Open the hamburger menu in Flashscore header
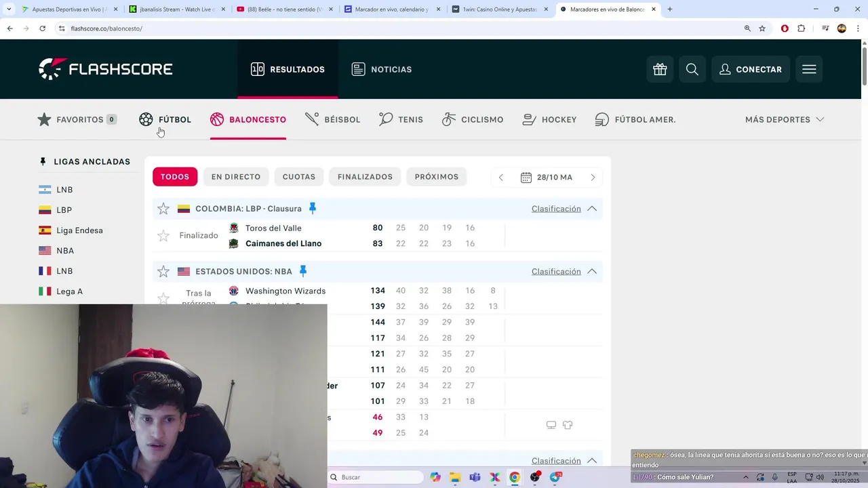This screenshot has height=488, width=868. pos(809,69)
